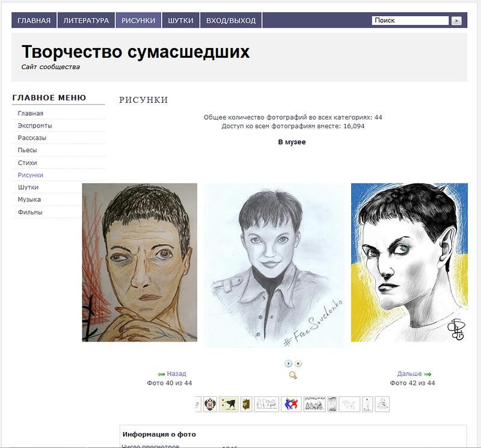Stop the slideshow using stop icon
The width and height of the screenshot is (481, 448).
tap(298, 364)
